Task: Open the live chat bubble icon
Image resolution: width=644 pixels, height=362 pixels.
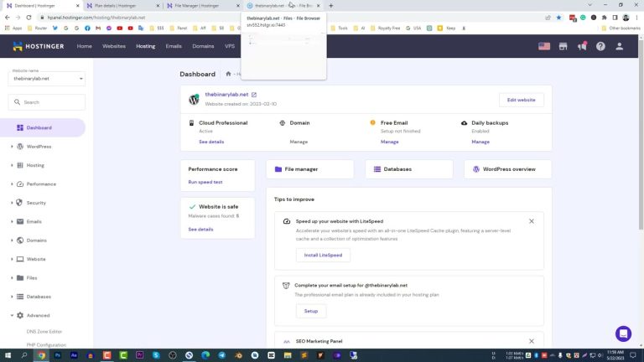Action: (x=623, y=334)
